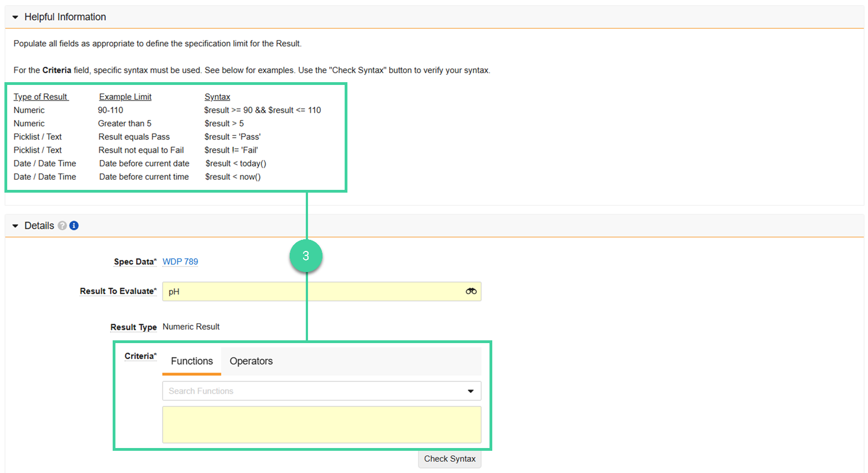Click the Type of Result column header
The image size is (868, 473).
click(41, 96)
